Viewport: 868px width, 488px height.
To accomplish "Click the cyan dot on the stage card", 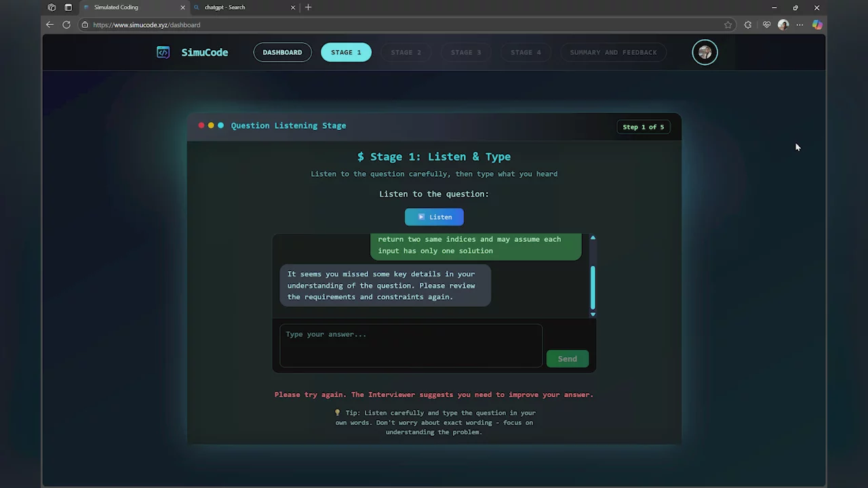I will click(x=220, y=125).
